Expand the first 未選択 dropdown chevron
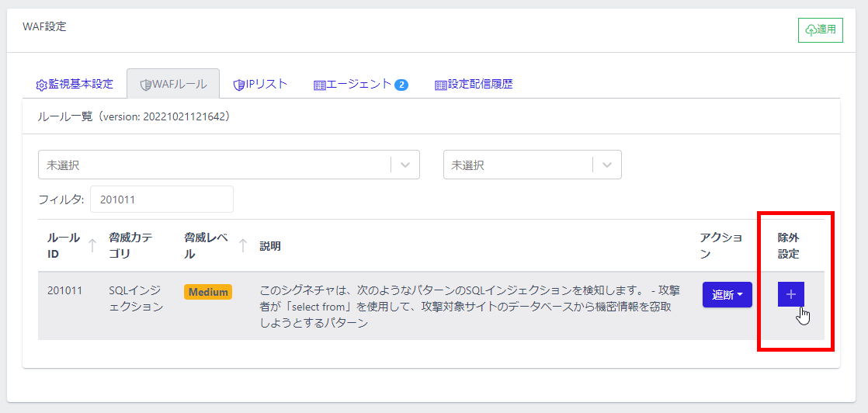The width and height of the screenshot is (868, 413). [404, 165]
